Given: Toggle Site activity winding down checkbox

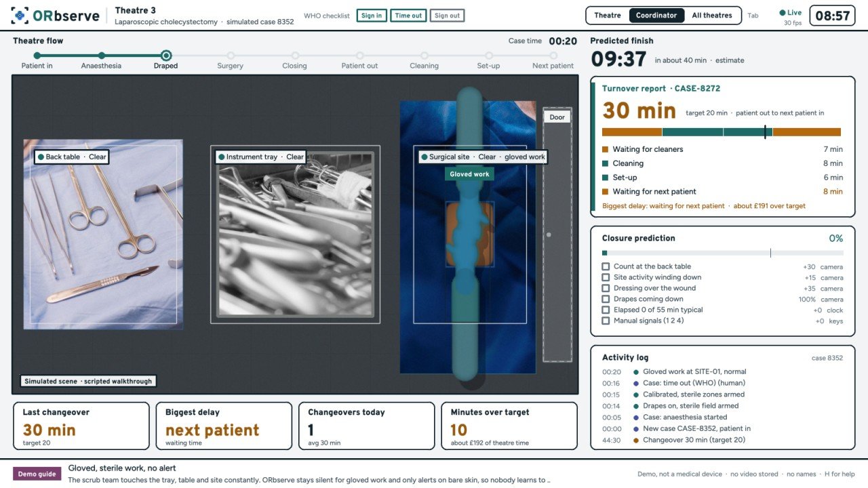Looking at the screenshot, I should (x=606, y=277).
